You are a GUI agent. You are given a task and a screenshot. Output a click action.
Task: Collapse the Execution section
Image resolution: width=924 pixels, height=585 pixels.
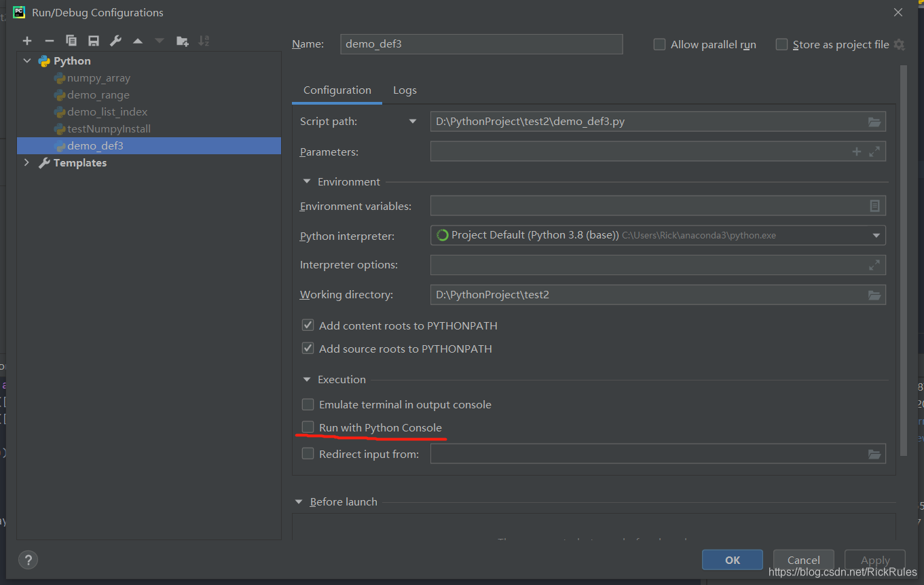(x=306, y=380)
